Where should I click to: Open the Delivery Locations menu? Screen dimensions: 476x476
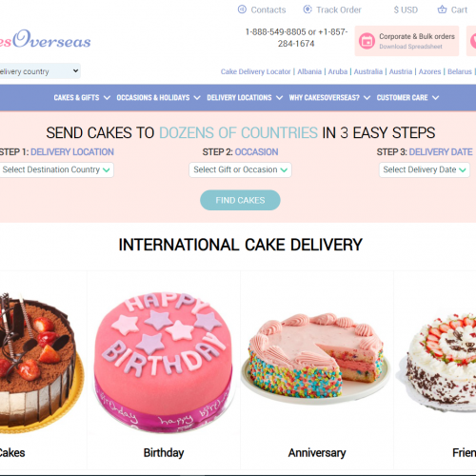[x=245, y=98]
